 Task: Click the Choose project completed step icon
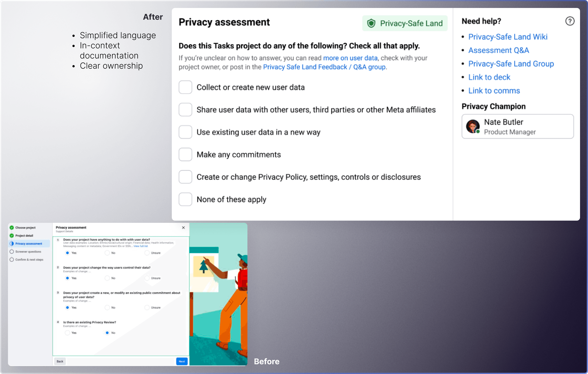click(x=12, y=228)
